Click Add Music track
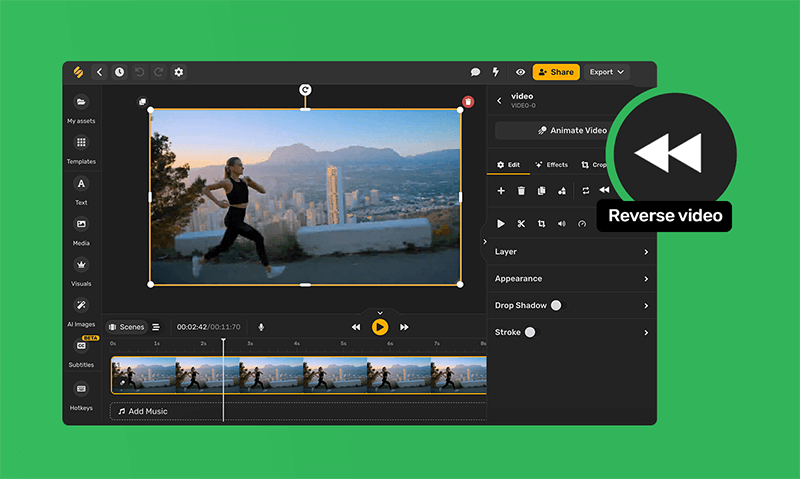Screen dimensions: 800x479 coord(298,411)
